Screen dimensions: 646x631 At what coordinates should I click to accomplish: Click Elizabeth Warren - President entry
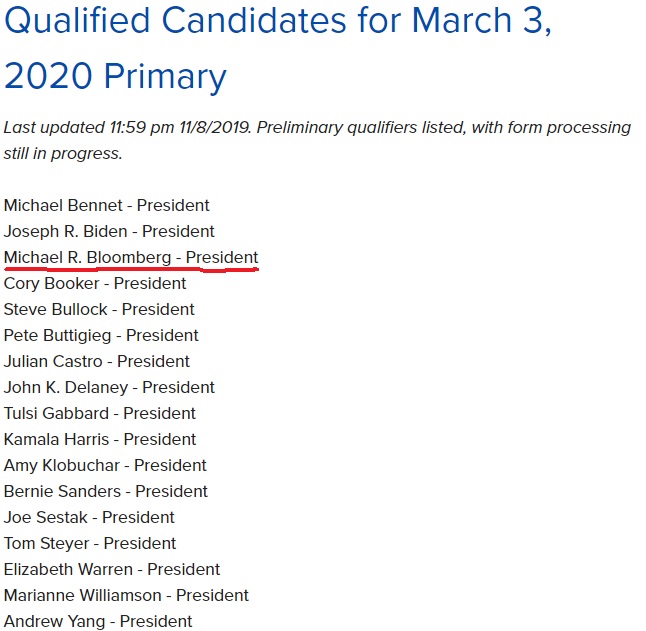112,569
